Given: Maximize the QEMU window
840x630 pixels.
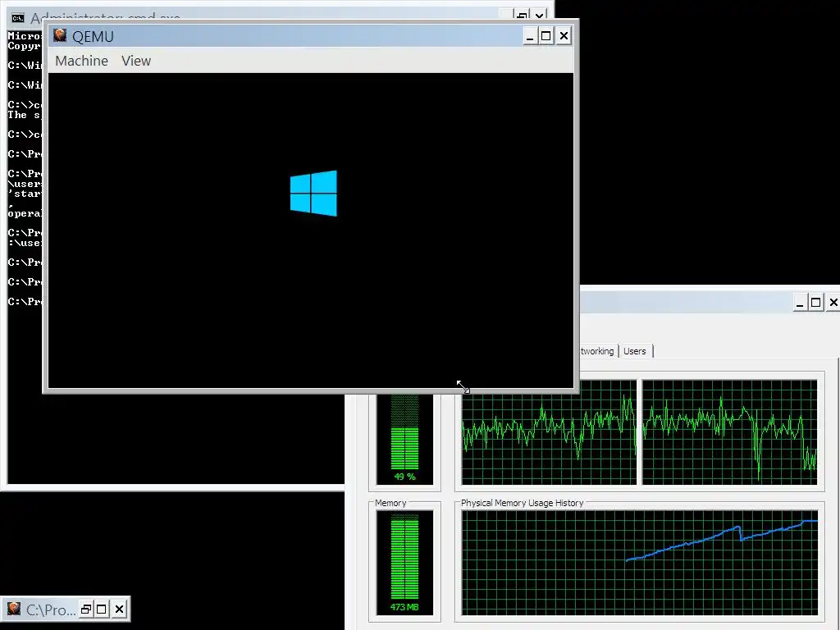Looking at the screenshot, I should [x=546, y=36].
